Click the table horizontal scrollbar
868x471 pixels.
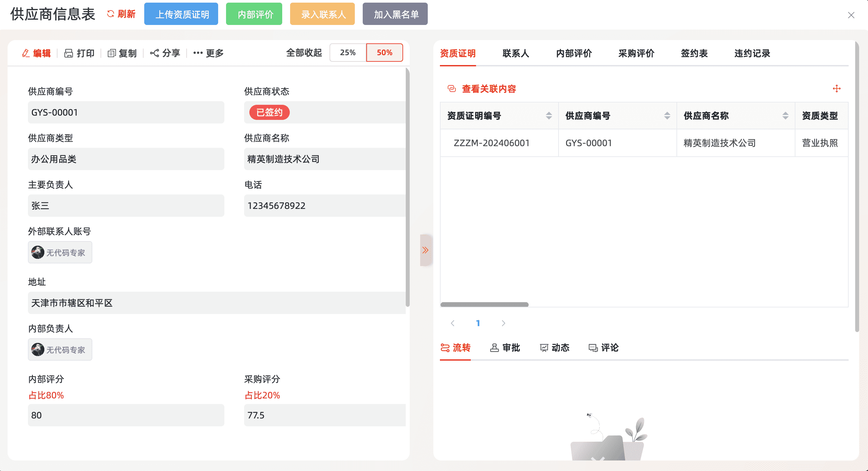(x=484, y=304)
